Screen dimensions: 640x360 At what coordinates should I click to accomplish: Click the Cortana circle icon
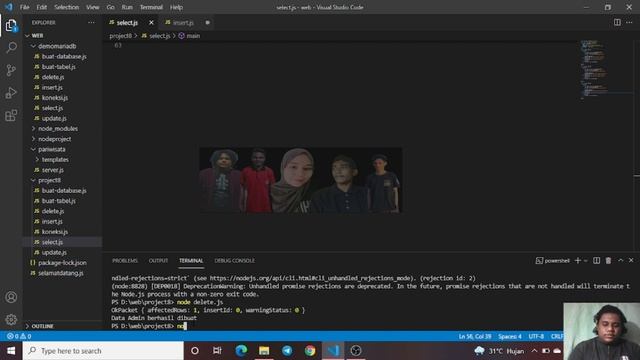(x=195, y=351)
